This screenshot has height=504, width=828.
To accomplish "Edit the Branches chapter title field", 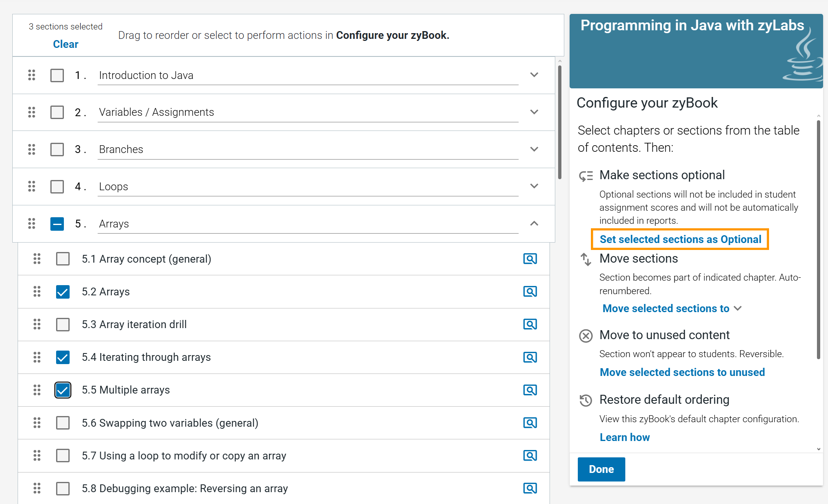I will 308,149.
